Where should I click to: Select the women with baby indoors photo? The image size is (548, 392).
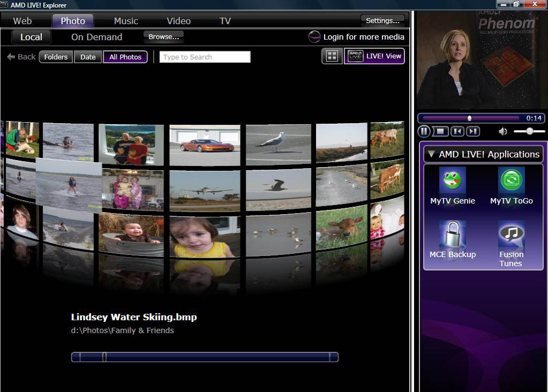click(133, 190)
